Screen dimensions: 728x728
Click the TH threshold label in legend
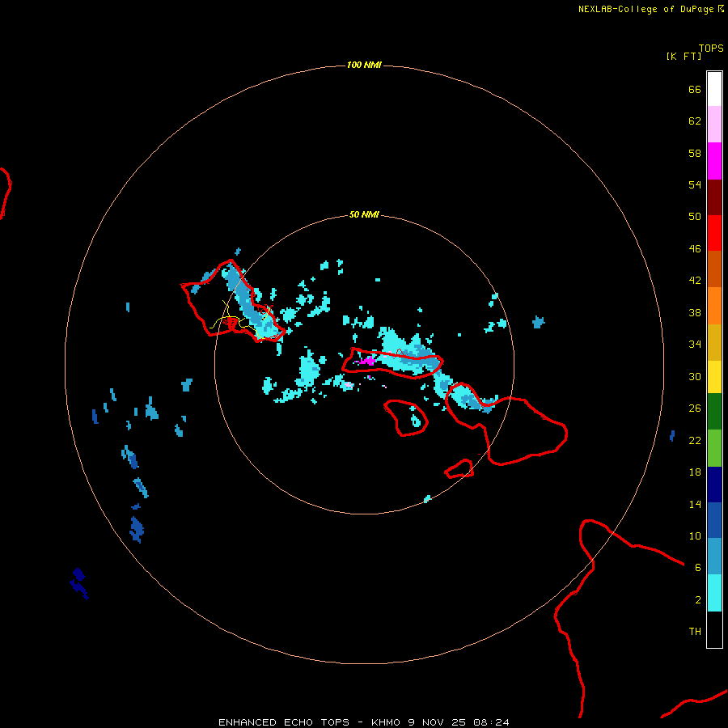(695, 632)
